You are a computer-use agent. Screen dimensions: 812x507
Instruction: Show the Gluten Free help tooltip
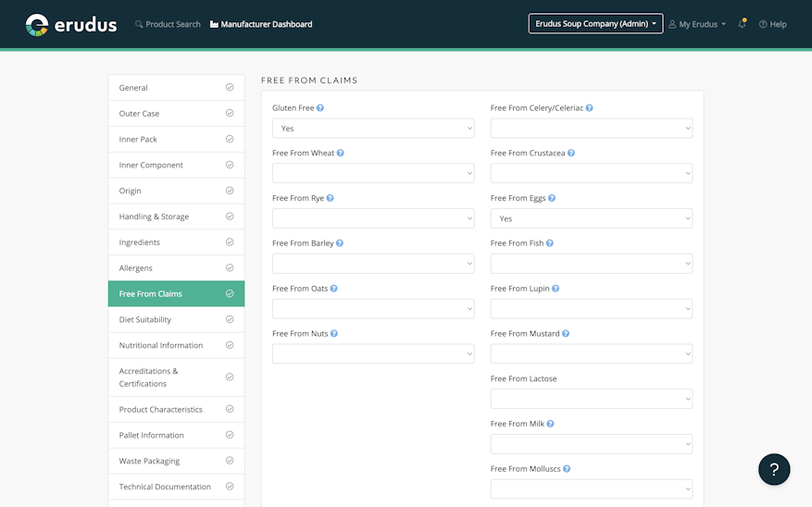tap(320, 108)
